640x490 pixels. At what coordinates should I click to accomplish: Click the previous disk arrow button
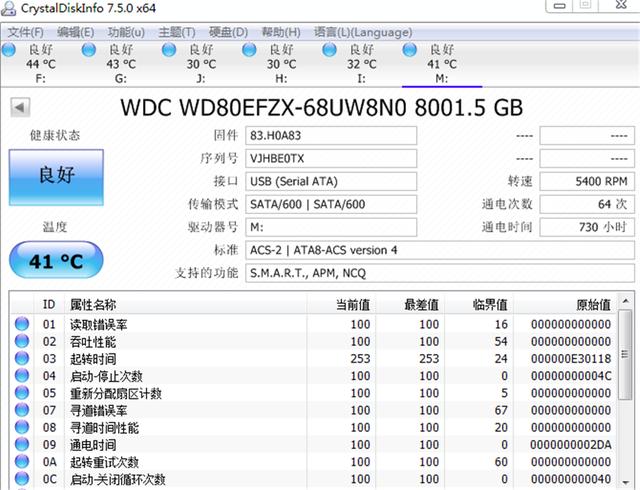pyautogui.click(x=20, y=107)
